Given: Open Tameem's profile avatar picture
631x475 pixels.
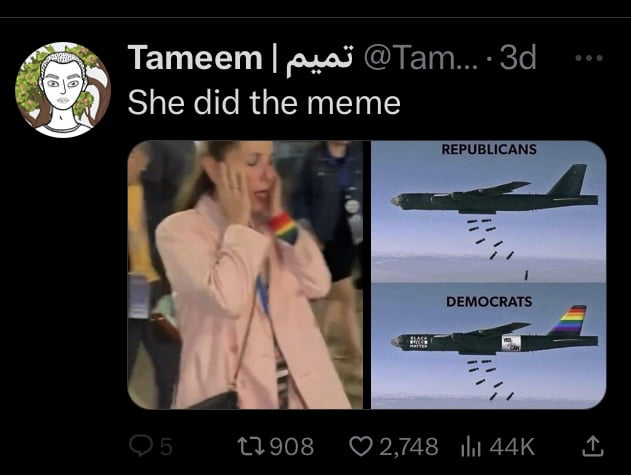Looking at the screenshot, I should (63, 90).
